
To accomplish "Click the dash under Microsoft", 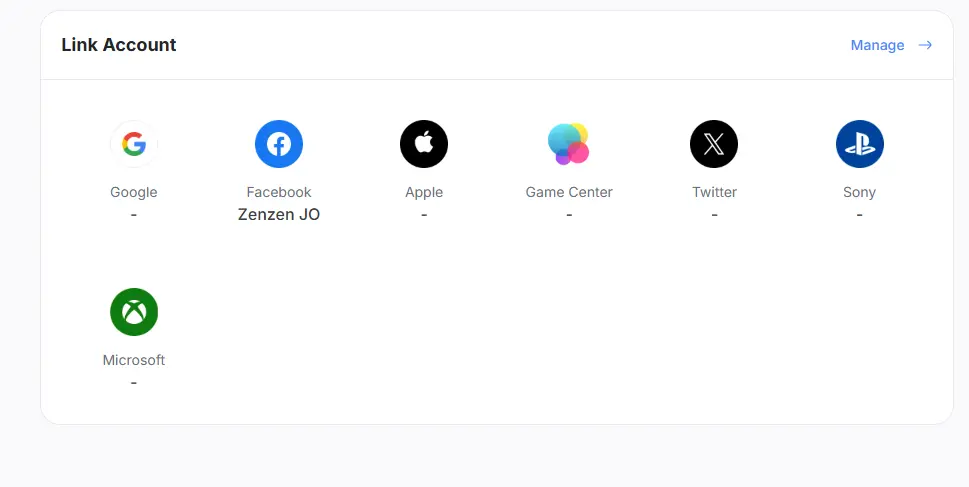I will tap(134, 383).
